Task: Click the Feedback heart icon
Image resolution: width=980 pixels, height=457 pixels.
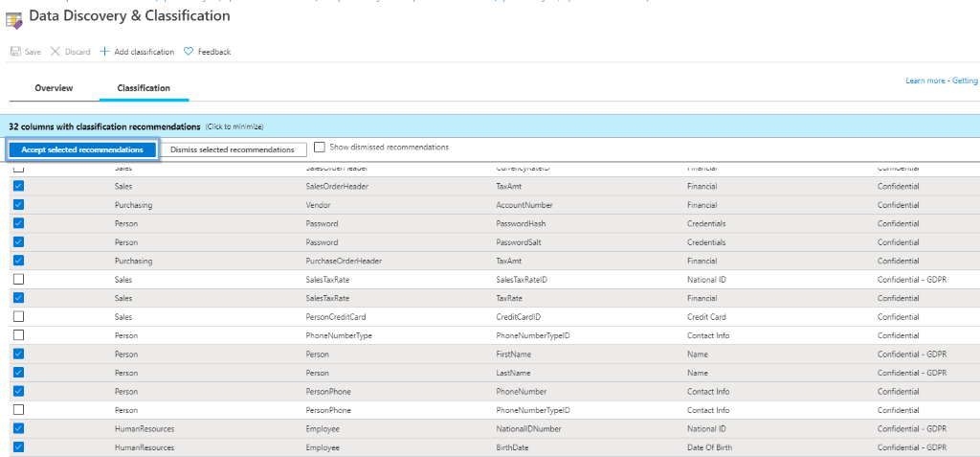Action: [189, 52]
